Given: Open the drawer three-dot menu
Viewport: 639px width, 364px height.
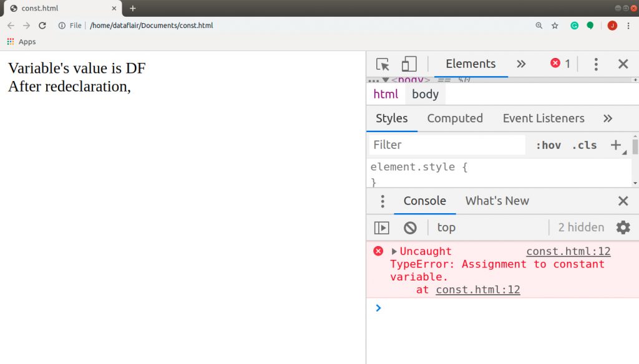Looking at the screenshot, I should (x=383, y=201).
